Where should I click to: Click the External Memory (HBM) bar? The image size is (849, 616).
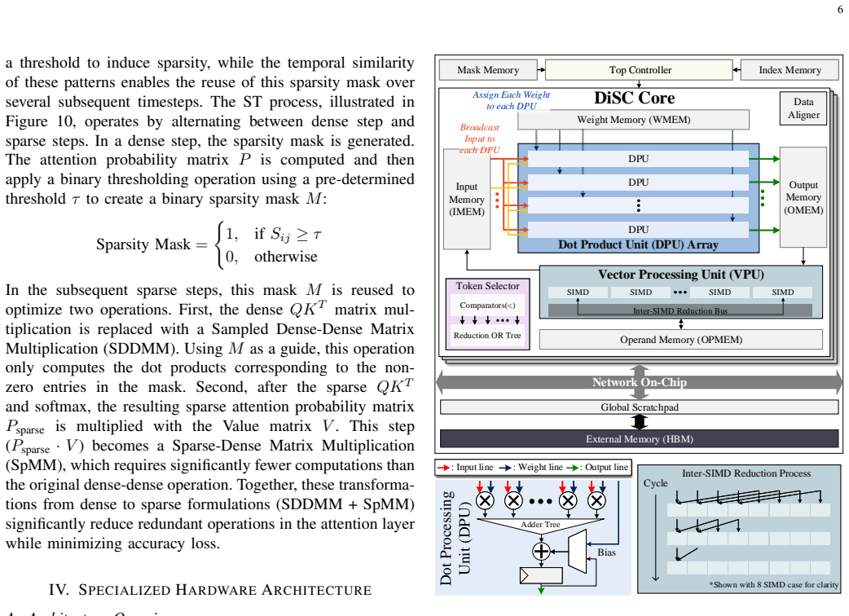[640, 439]
